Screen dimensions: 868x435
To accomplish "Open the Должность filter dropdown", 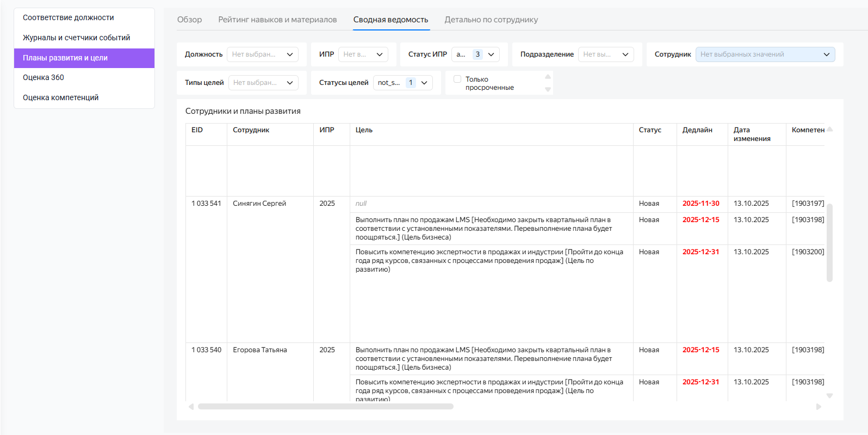I will tap(262, 54).
